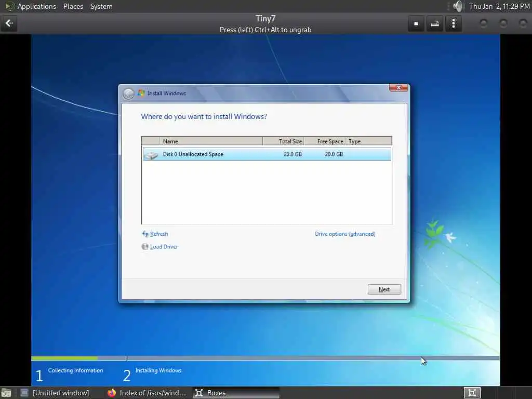Select Disk 0 Unallocated Space row
Image resolution: width=532 pixels, height=399 pixels.
(x=267, y=154)
